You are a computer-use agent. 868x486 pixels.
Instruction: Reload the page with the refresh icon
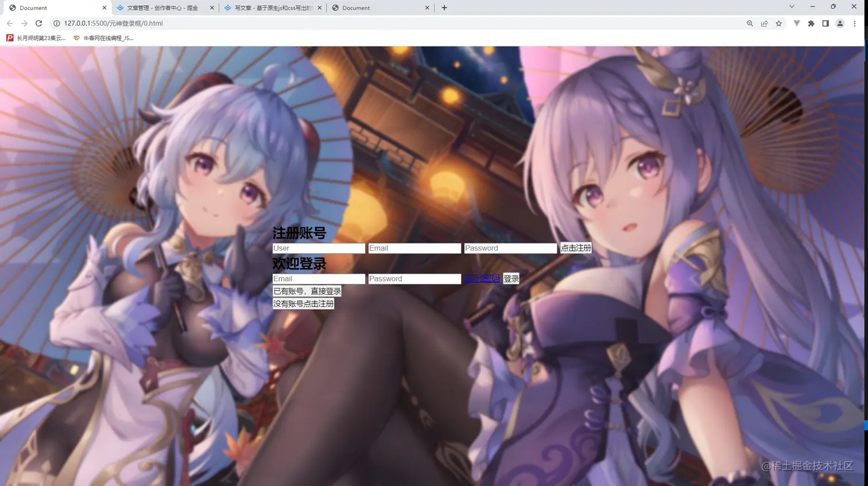click(x=38, y=24)
